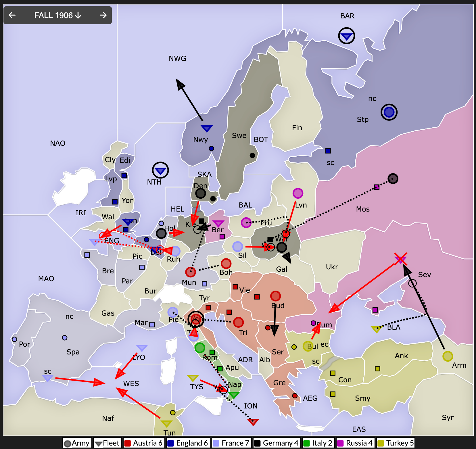Click the Italian army in Rome
Screen dimensions: 476x449
(200, 348)
